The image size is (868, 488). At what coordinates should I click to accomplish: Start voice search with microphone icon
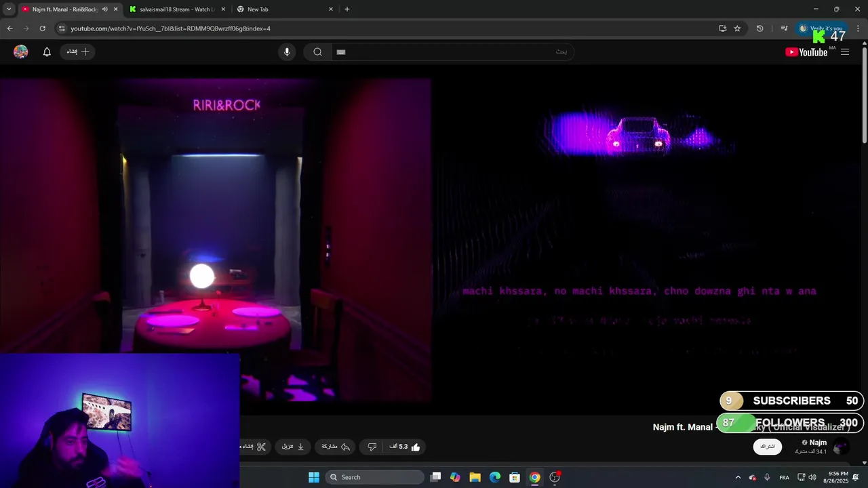(x=287, y=52)
